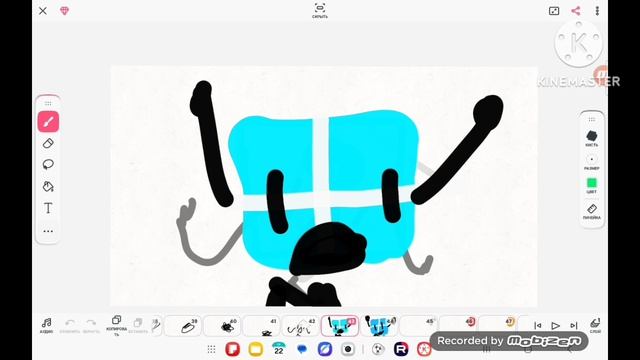Tap the hide interface icon at top center

click(x=320, y=11)
